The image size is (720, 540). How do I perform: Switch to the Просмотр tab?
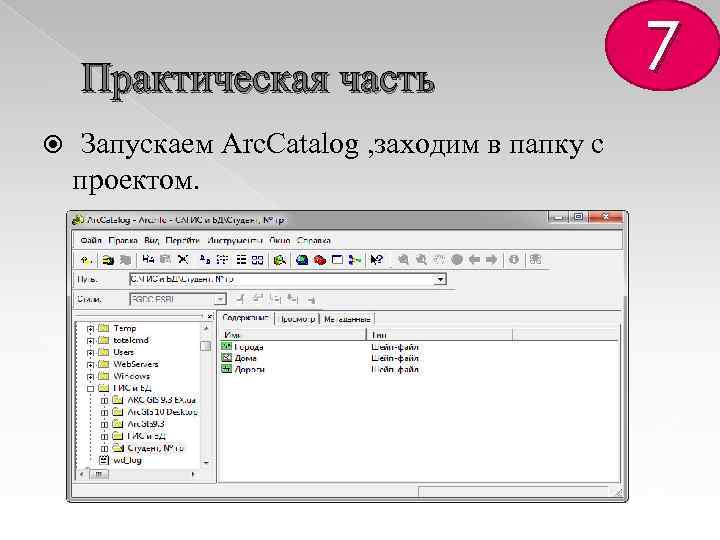(x=298, y=319)
